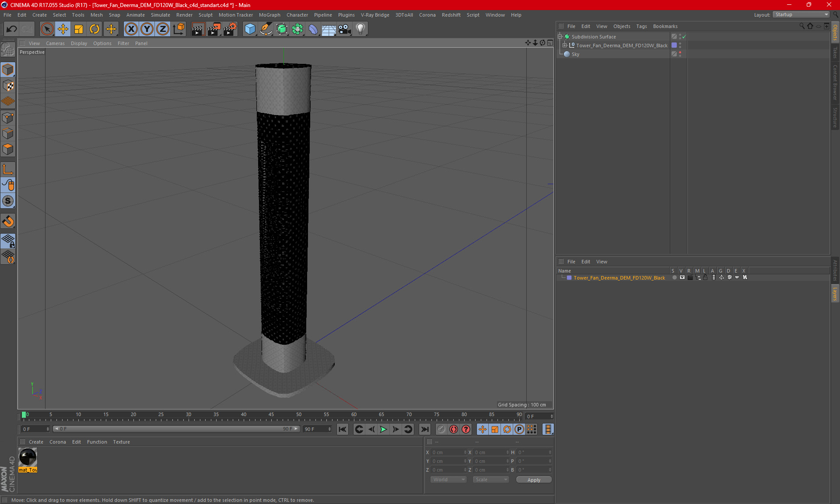840x504 pixels.
Task: Toggle Subdivision Surface enable checkmark
Action: pyautogui.click(x=684, y=37)
